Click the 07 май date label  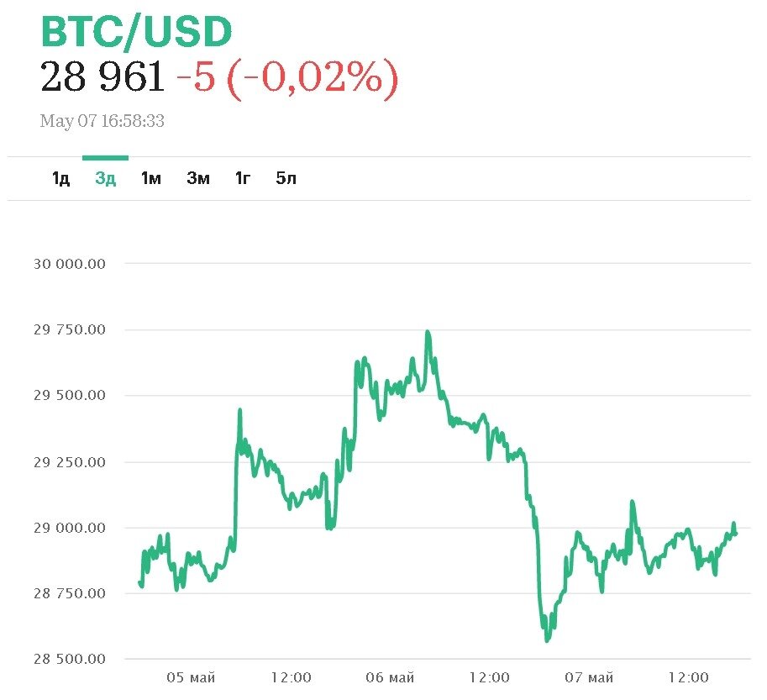(588, 678)
